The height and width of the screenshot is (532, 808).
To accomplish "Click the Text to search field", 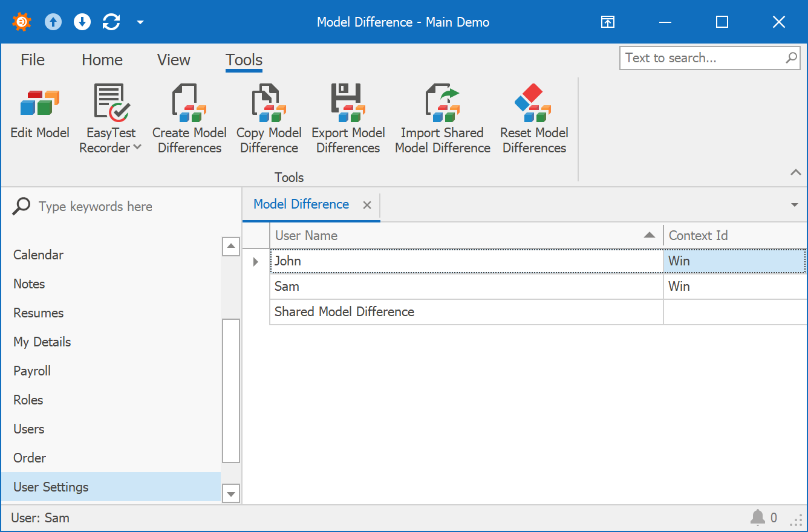I will point(702,58).
